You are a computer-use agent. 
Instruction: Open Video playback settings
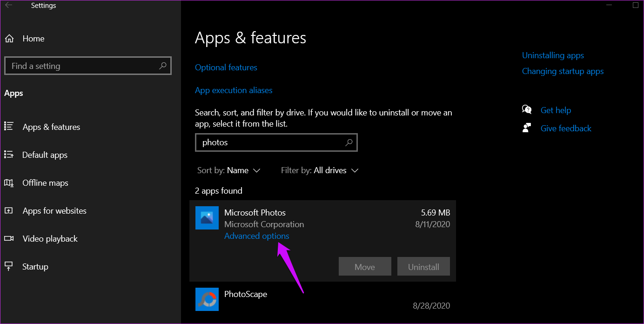tap(50, 239)
